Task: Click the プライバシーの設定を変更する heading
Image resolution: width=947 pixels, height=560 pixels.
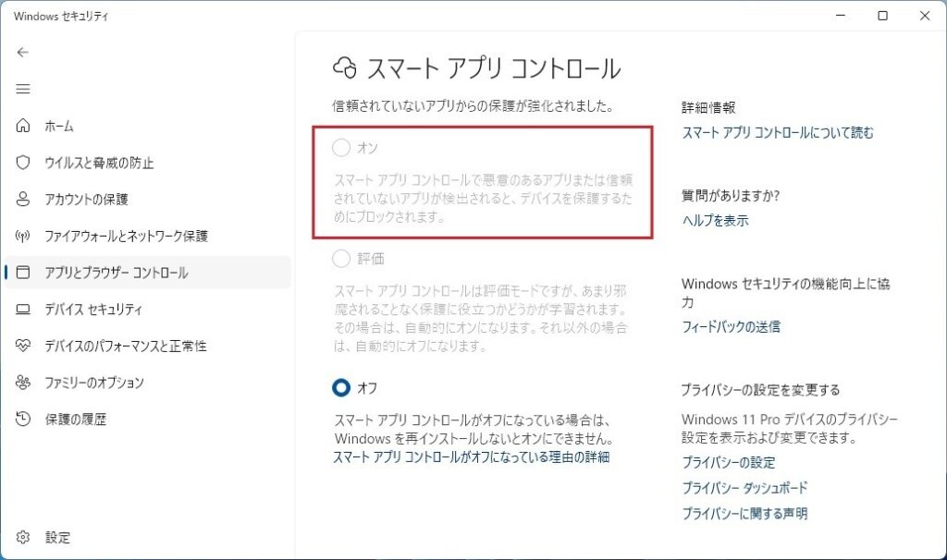Action: [760, 390]
